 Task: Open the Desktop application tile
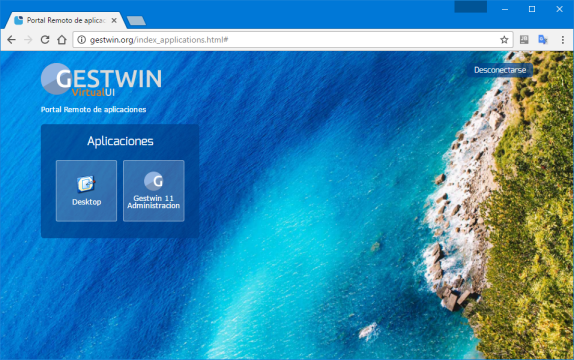[x=86, y=191]
